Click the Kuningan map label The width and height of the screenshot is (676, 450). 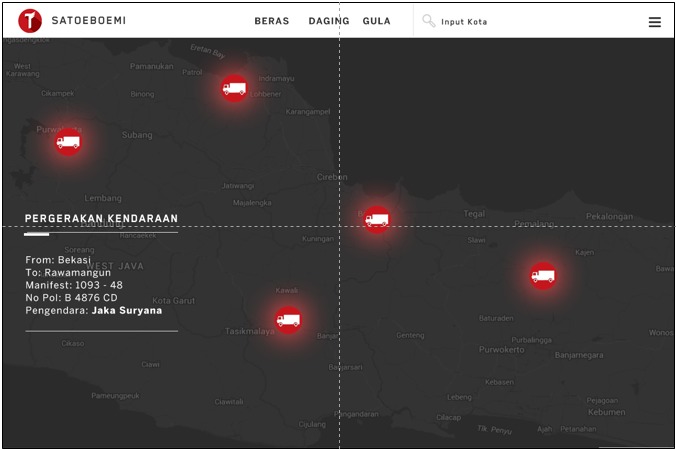point(318,239)
